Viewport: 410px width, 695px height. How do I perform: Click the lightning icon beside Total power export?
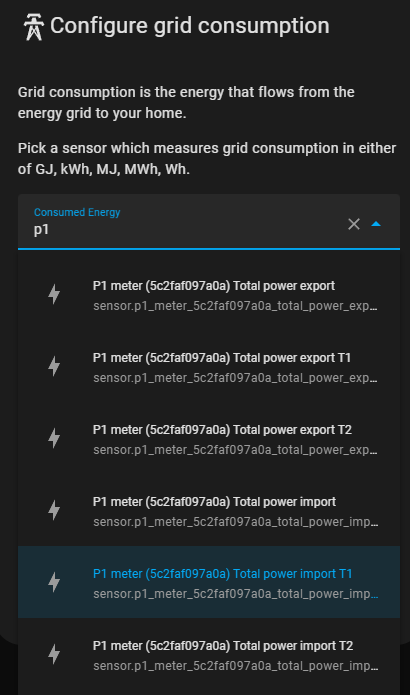tap(54, 294)
